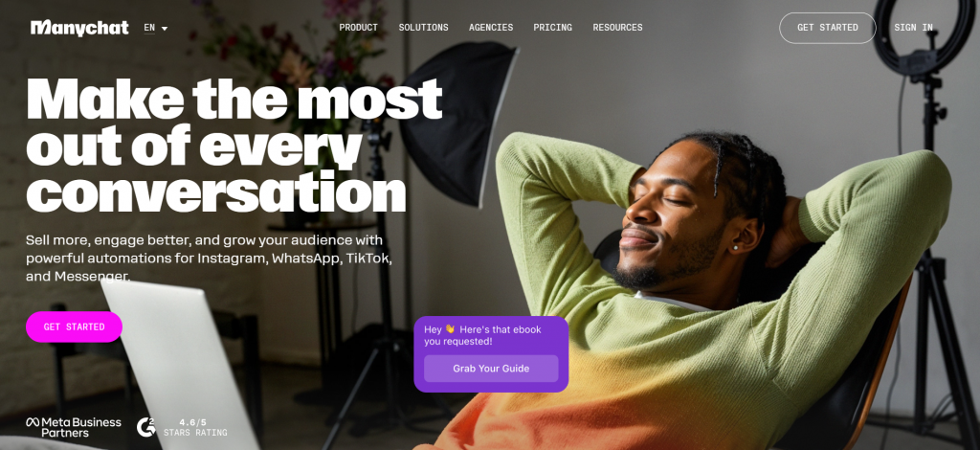Open the Pricing page
Image resolution: width=980 pixels, height=450 pixels.
tap(552, 28)
